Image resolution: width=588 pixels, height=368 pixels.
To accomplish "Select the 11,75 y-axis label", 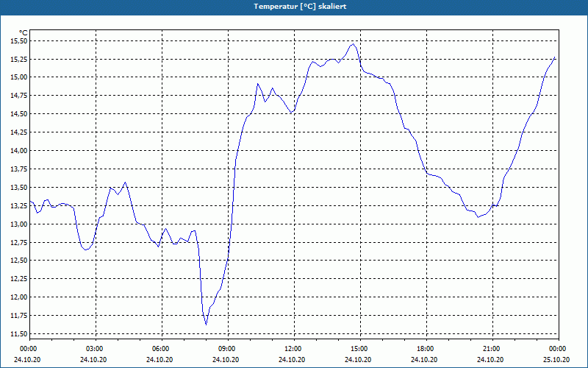I will point(19,316).
